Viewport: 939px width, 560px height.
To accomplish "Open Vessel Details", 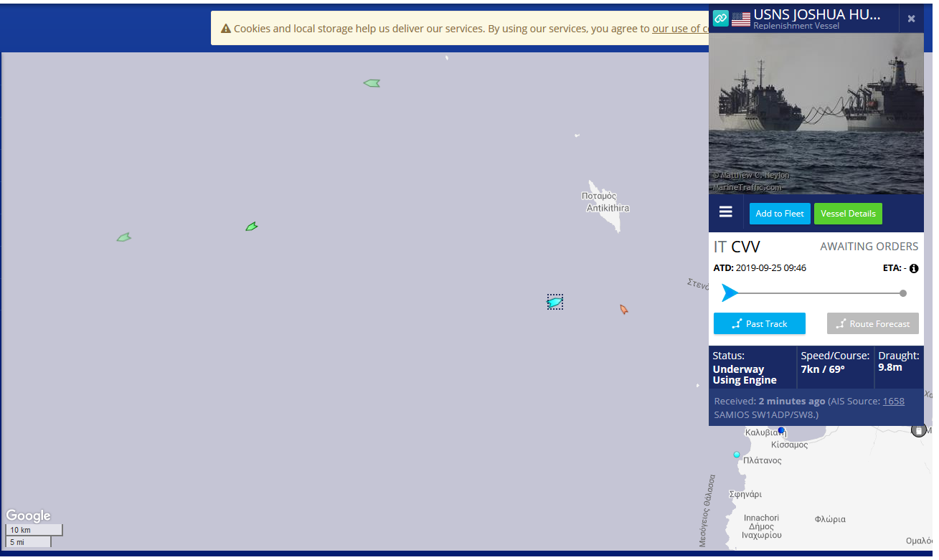I will (847, 214).
